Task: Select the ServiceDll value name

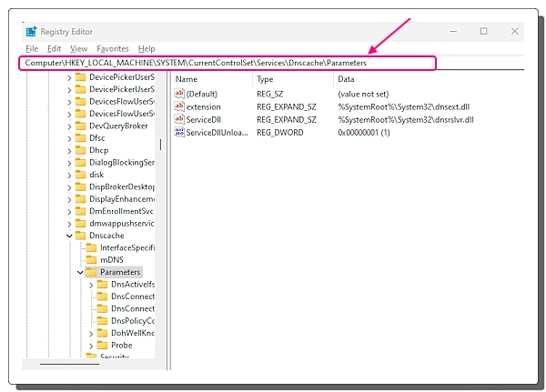Action: tap(203, 120)
